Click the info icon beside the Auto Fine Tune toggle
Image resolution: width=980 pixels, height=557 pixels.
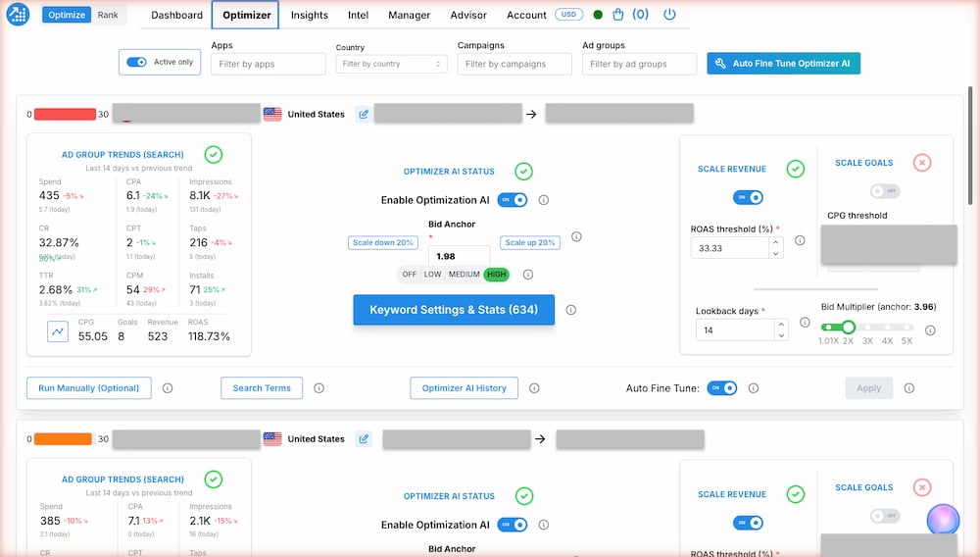click(754, 388)
